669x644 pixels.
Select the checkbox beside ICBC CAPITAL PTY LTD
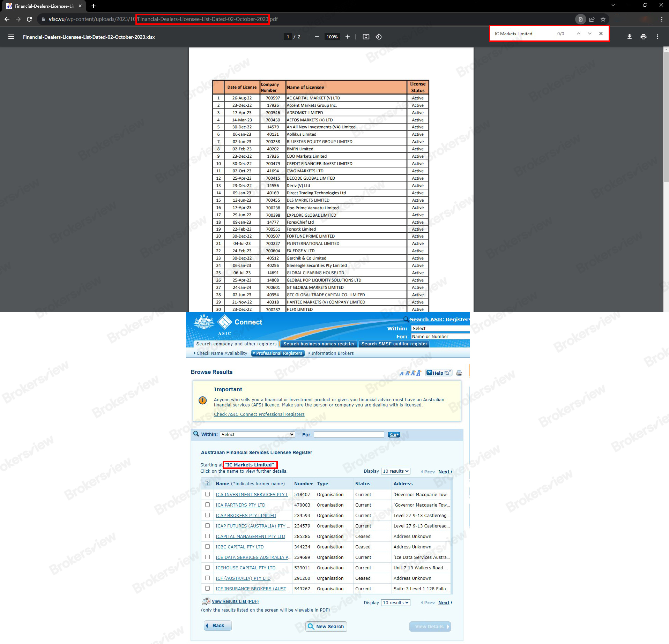pyautogui.click(x=207, y=547)
